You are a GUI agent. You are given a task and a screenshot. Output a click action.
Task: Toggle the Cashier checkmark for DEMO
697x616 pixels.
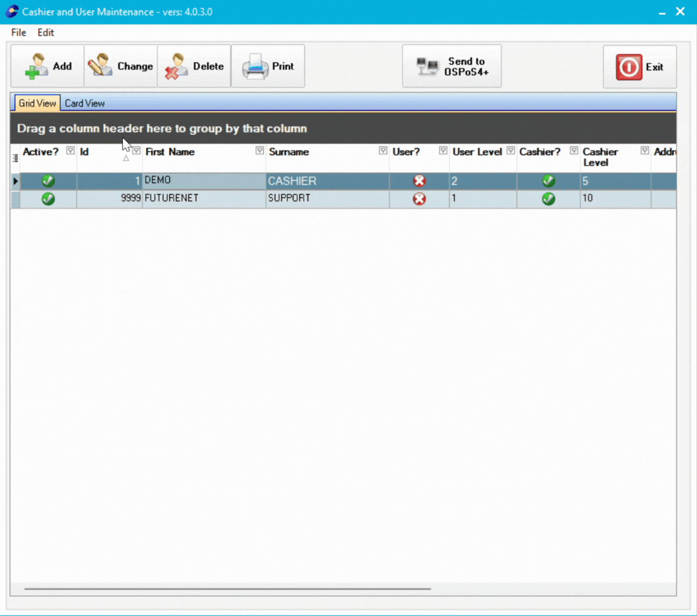click(549, 180)
